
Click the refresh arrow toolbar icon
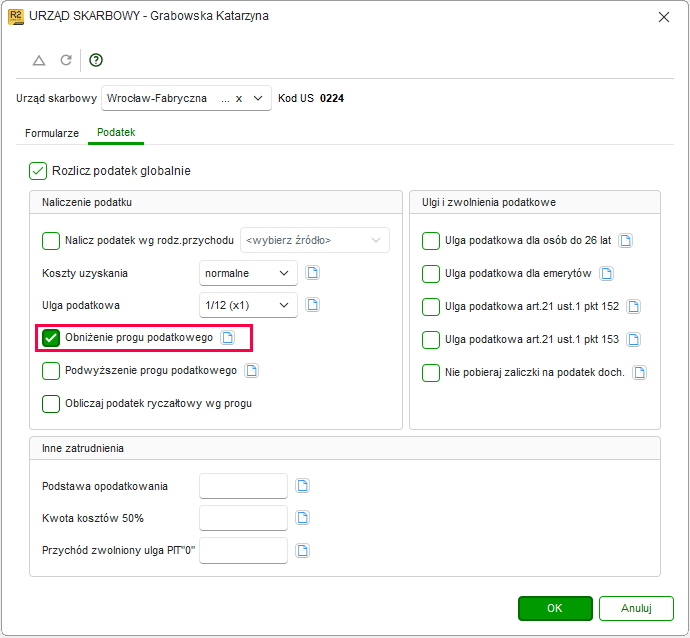pyautogui.click(x=66, y=60)
